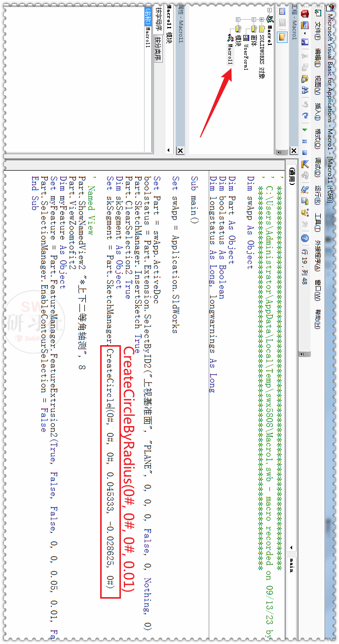Collapse the 窗体 folder node
The height and width of the screenshot is (644, 339).
click(254, 20)
